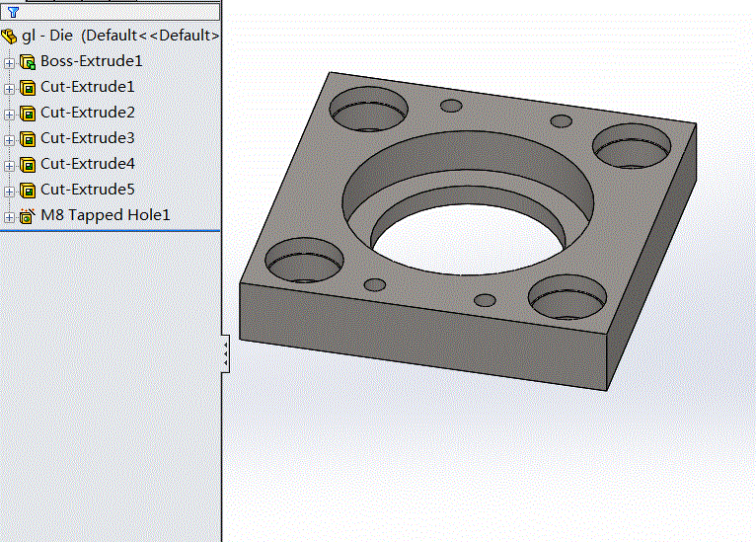This screenshot has height=542, width=756.
Task: Expand the Cut-Extrude4 tree node
Action: [9, 166]
